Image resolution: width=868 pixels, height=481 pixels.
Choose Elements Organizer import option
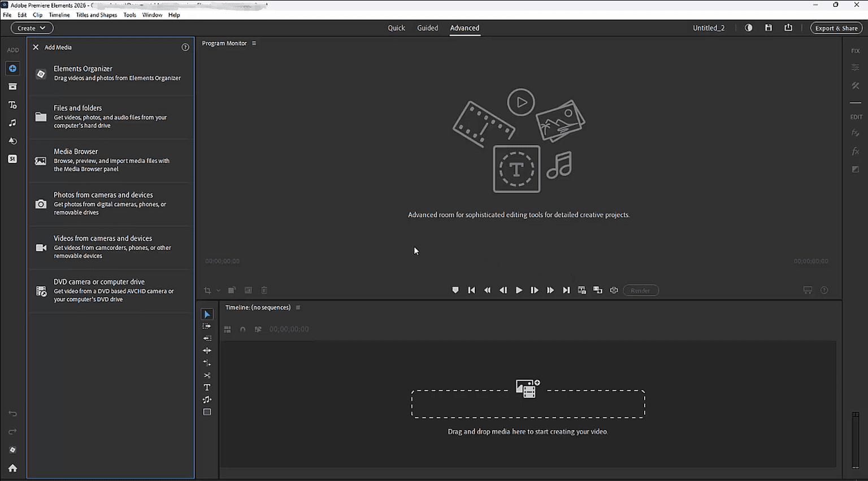(111, 73)
